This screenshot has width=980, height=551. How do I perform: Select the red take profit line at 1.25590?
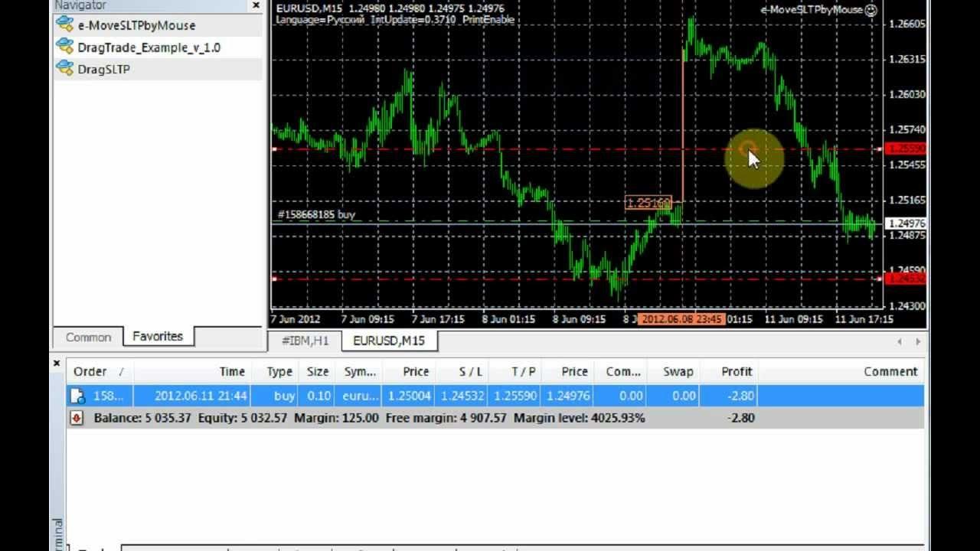click(x=459, y=149)
